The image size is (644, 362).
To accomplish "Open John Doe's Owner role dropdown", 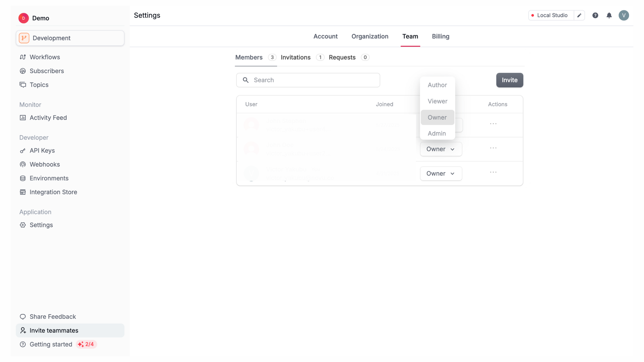I will coord(441,149).
